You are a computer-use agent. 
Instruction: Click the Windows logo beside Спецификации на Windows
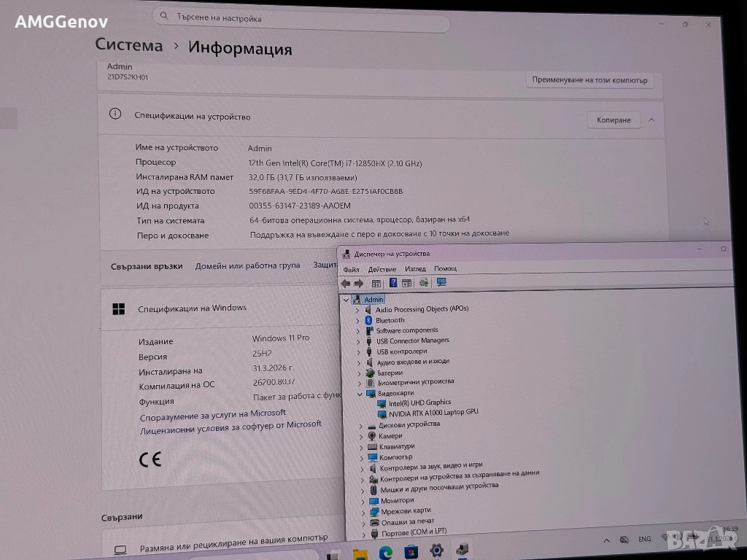(x=119, y=309)
